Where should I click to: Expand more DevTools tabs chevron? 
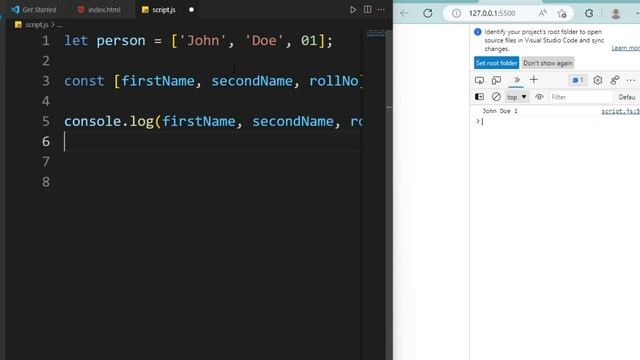coord(516,80)
